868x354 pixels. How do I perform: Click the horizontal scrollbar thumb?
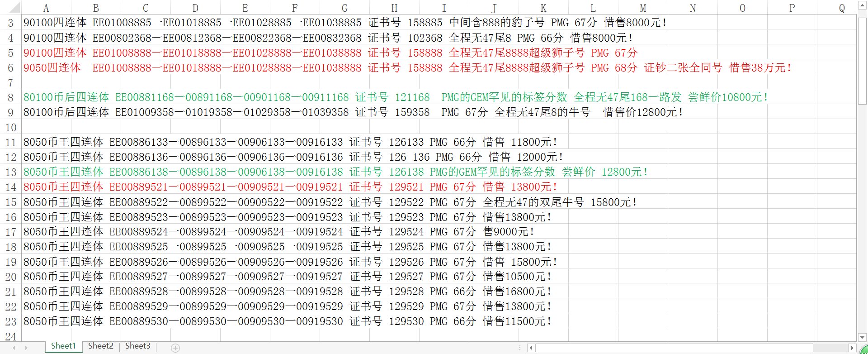[x=674, y=348]
